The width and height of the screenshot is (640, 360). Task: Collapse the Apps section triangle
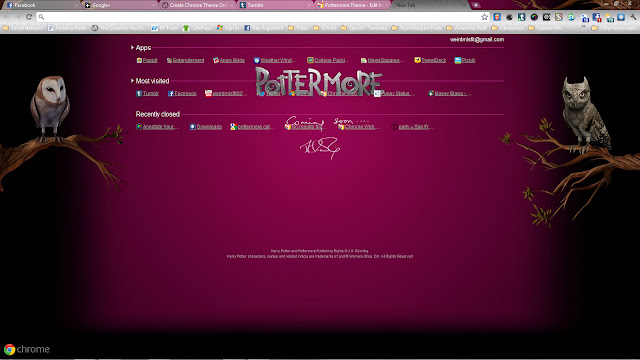tap(132, 48)
